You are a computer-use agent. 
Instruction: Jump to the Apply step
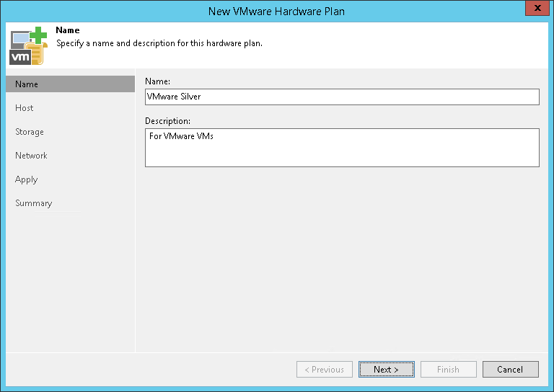(x=26, y=179)
